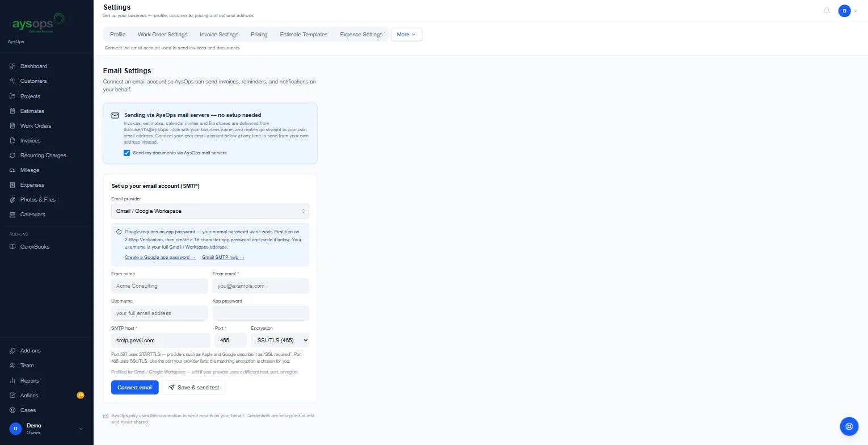Click Recurring Charges refresh icon
The height and width of the screenshot is (445, 868).
(12, 156)
